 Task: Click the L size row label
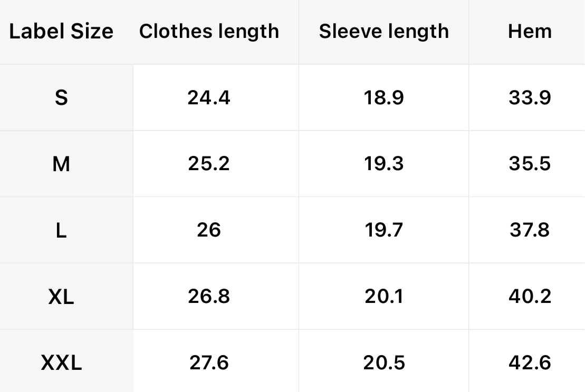coord(61,230)
